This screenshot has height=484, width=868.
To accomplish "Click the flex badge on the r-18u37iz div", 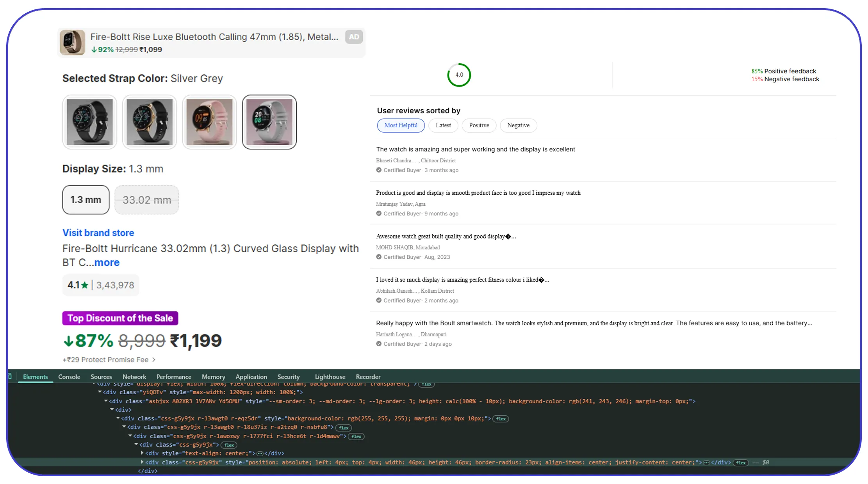I will [x=344, y=428].
